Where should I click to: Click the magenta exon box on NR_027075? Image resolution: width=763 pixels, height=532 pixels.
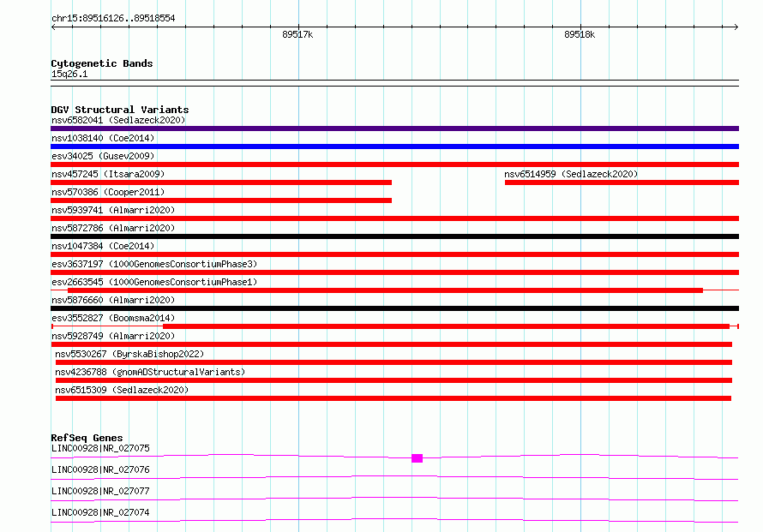point(417,458)
